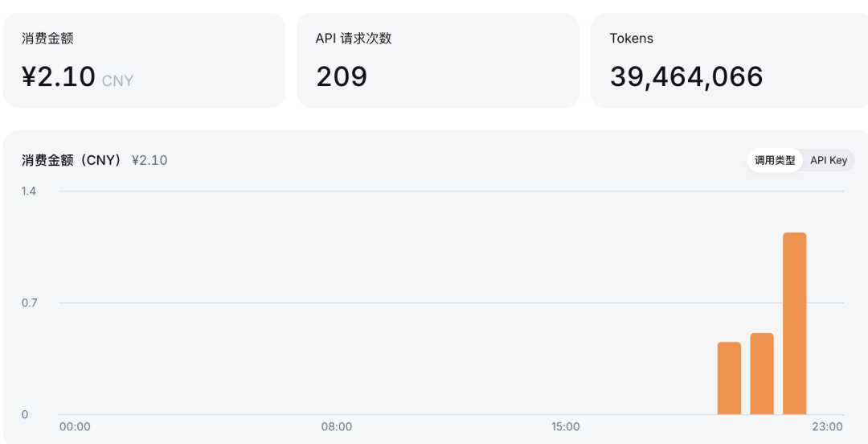This screenshot has height=444, width=868.
Task: Click the 消费金额（CNY）chart title
Action: coord(72,160)
